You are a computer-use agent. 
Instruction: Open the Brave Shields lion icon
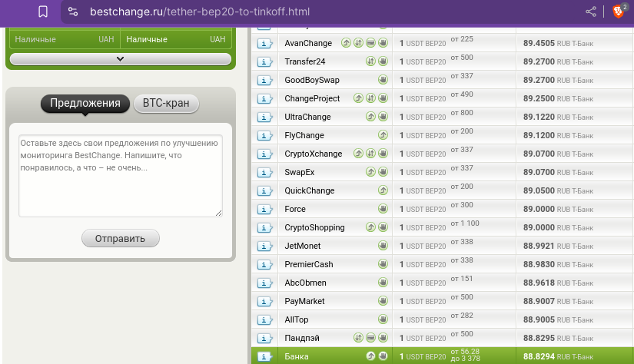619,12
